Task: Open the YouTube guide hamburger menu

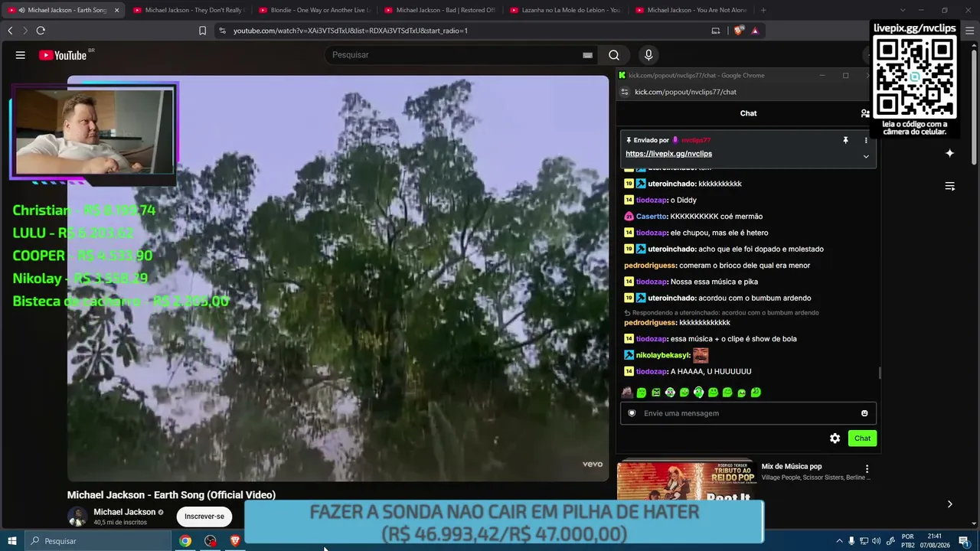Action: 21,55
